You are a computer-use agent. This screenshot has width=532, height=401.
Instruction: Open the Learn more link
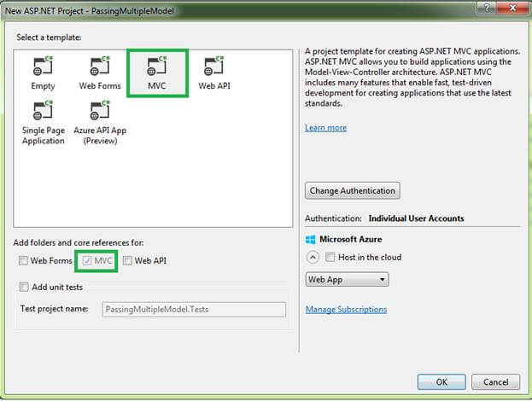tap(325, 128)
